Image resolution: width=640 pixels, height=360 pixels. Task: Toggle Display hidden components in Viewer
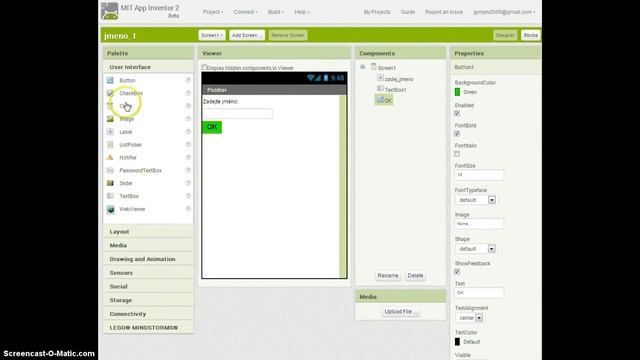pyautogui.click(x=204, y=67)
